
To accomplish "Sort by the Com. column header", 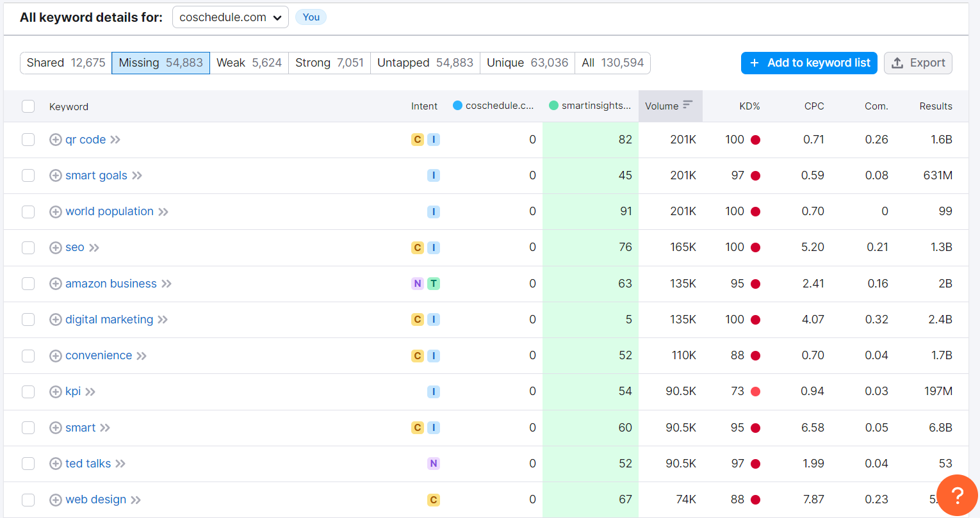I will coord(876,106).
